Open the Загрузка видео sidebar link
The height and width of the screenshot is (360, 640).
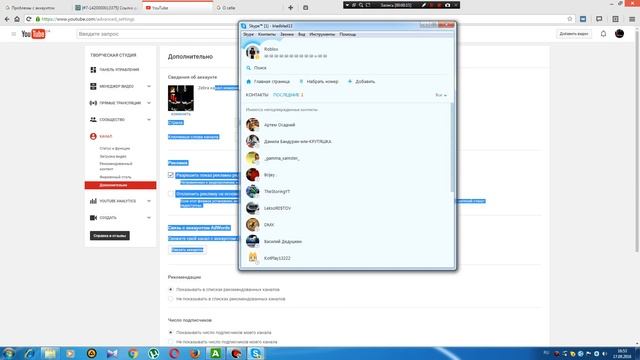pyautogui.click(x=113, y=156)
